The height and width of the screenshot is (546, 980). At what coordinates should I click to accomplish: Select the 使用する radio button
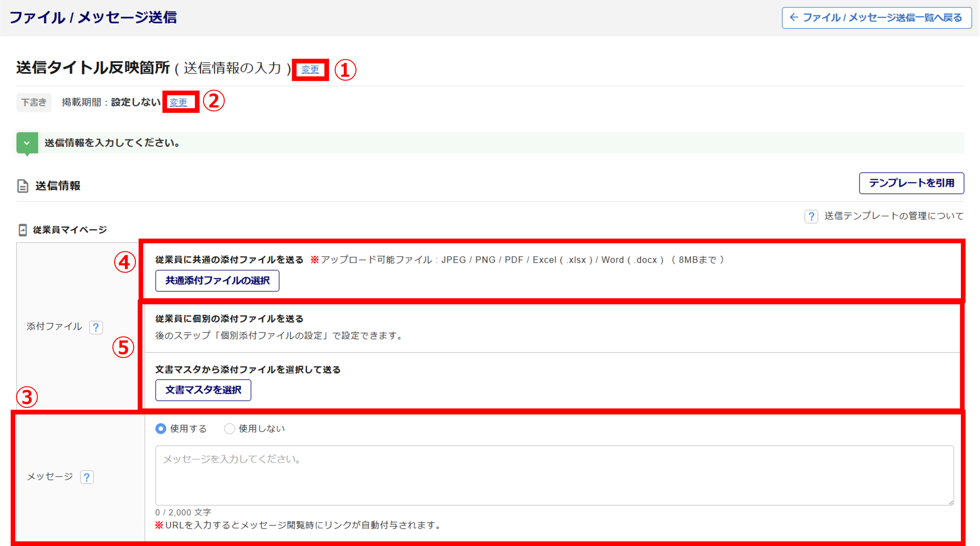click(x=161, y=428)
